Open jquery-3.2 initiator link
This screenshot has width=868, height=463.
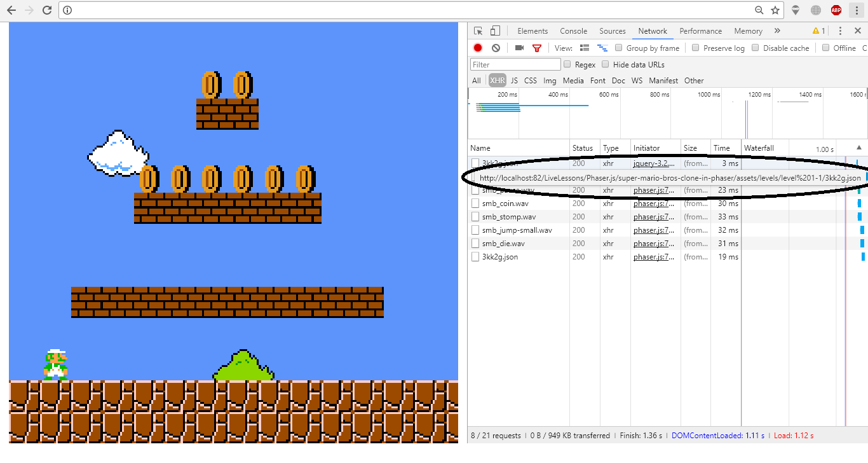click(654, 163)
